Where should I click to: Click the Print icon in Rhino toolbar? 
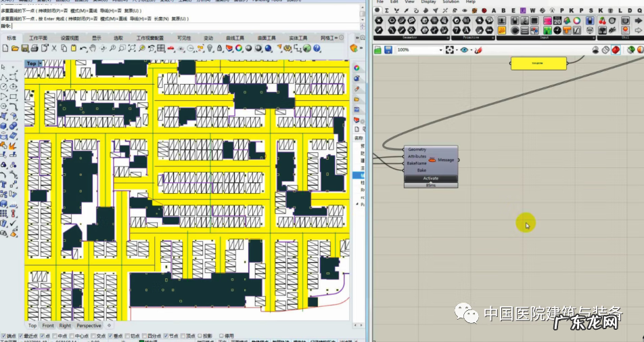coord(33,49)
